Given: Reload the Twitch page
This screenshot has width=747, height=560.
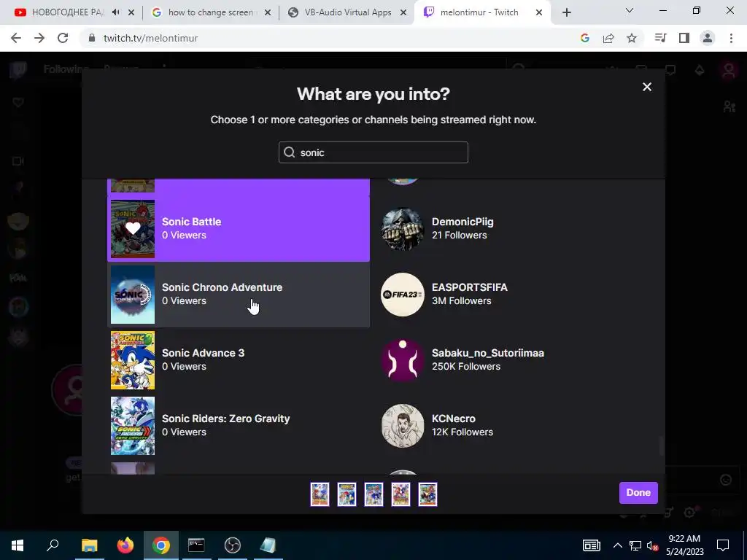Looking at the screenshot, I should (x=63, y=38).
